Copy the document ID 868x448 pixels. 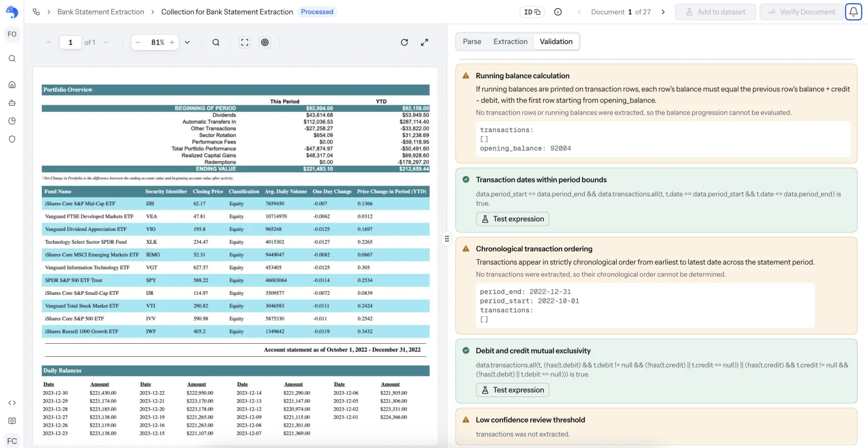pyautogui.click(x=532, y=12)
